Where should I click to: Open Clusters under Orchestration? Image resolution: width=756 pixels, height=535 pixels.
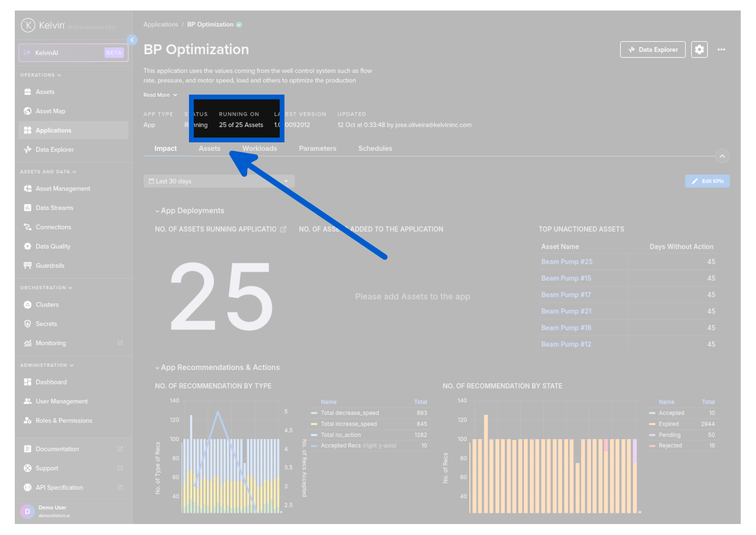47,305
